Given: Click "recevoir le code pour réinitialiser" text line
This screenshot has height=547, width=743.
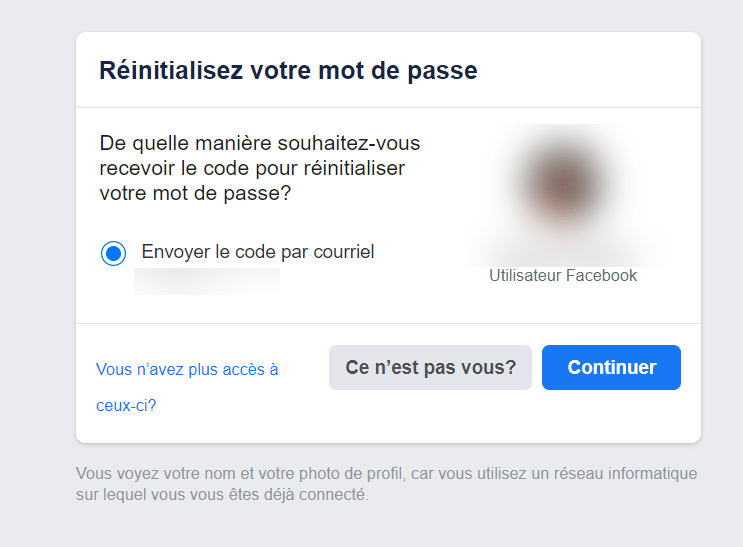Looking at the screenshot, I should pos(252,168).
